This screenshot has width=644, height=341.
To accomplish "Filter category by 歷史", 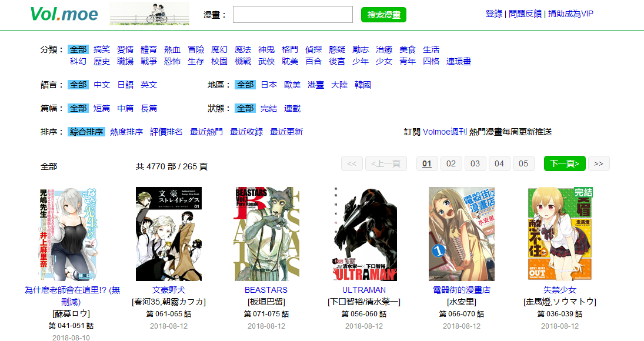I will pos(101,61).
